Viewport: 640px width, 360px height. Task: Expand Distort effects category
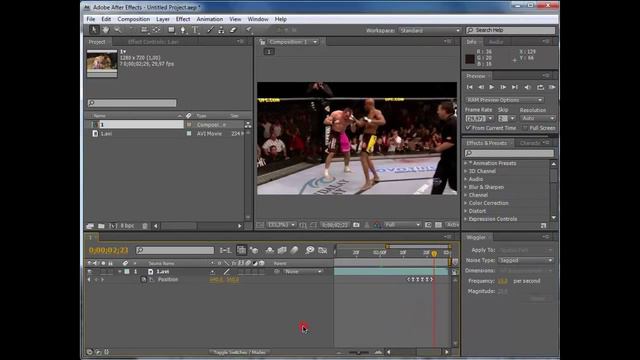pyautogui.click(x=466, y=211)
